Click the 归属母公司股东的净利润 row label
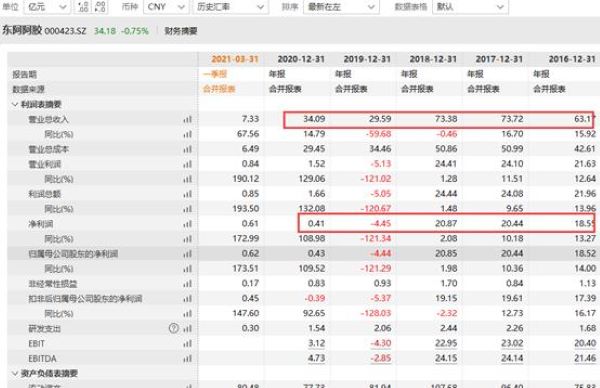This screenshot has height=388, width=600. pyautogui.click(x=73, y=254)
